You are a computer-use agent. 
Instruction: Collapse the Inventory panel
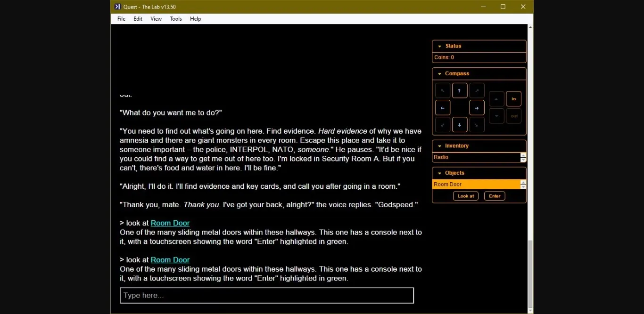[x=440, y=145]
